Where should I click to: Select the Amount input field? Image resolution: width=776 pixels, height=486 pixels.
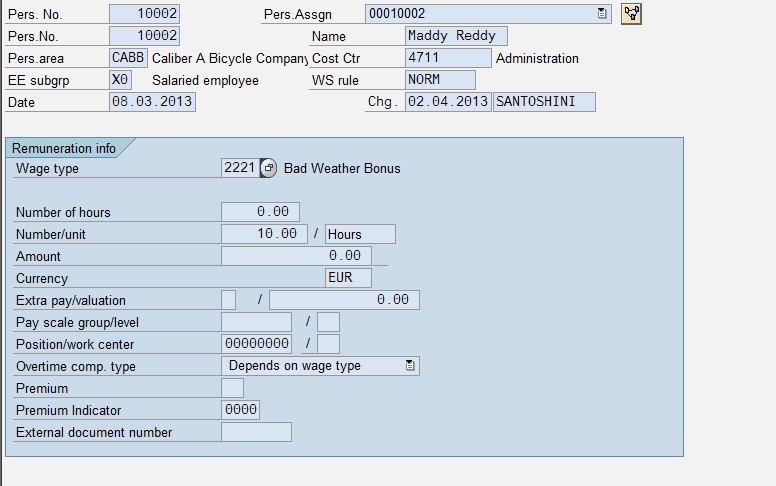tap(296, 256)
